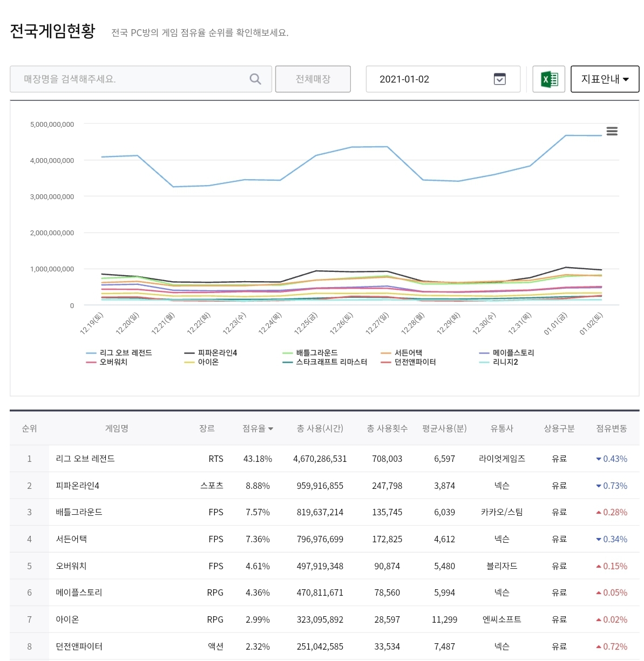
Task: Click the 서든어택 orange legend swatch
Action: click(385, 353)
